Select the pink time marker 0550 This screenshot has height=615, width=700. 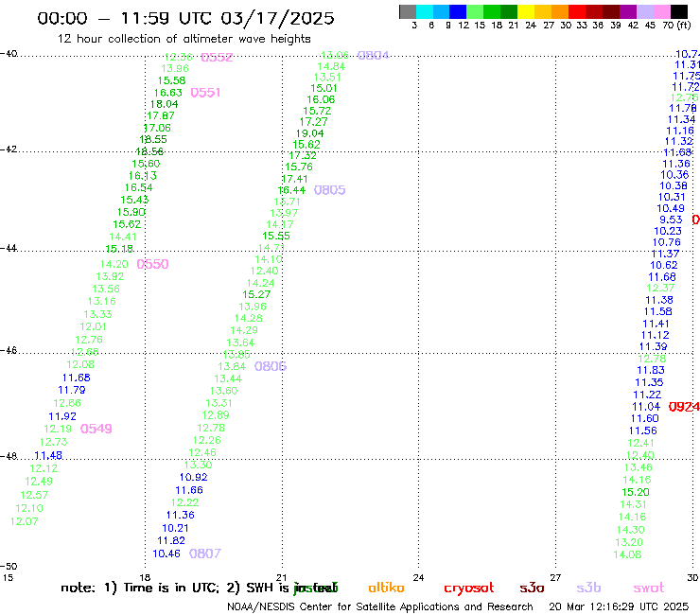point(152,264)
